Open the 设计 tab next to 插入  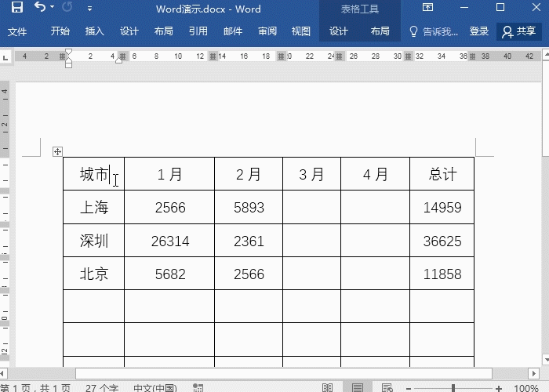coord(129,31)
